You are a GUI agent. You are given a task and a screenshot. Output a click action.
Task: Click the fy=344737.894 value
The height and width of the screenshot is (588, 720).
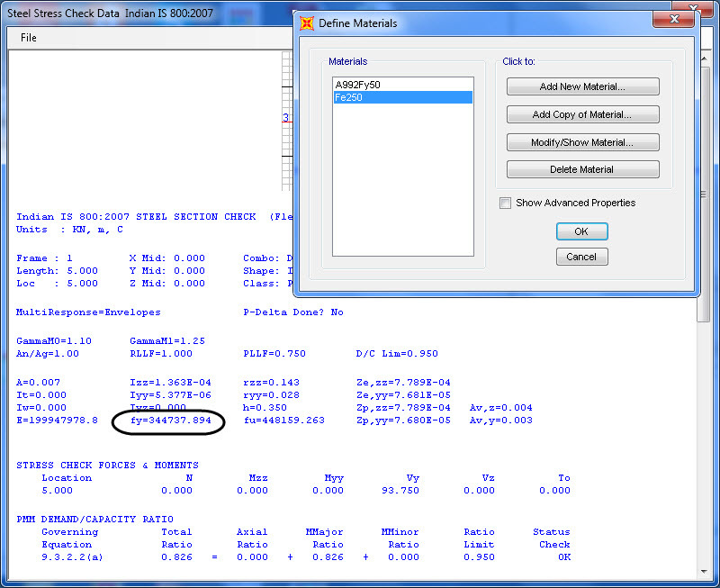[170, 421]
